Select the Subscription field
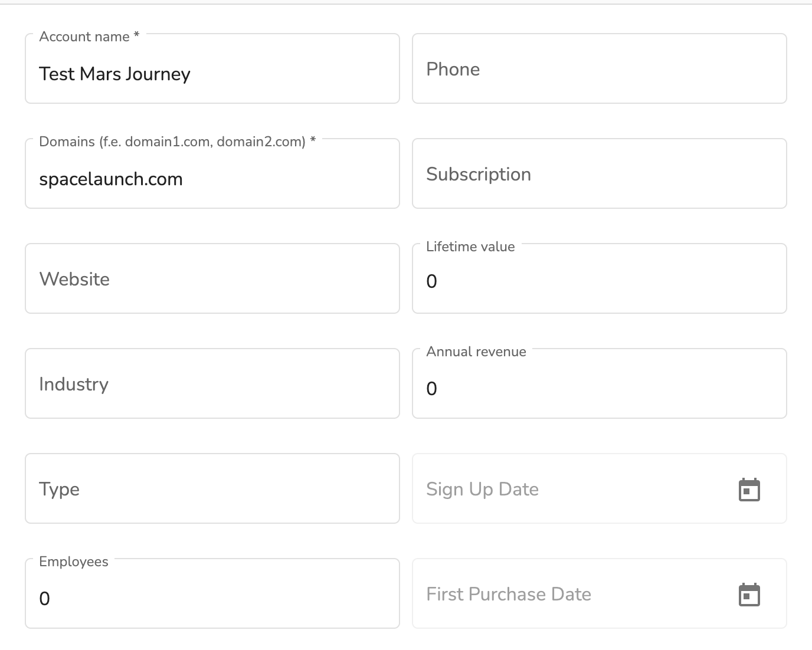The width and height of the screenshot is (812, 650). tap(599, 174)
